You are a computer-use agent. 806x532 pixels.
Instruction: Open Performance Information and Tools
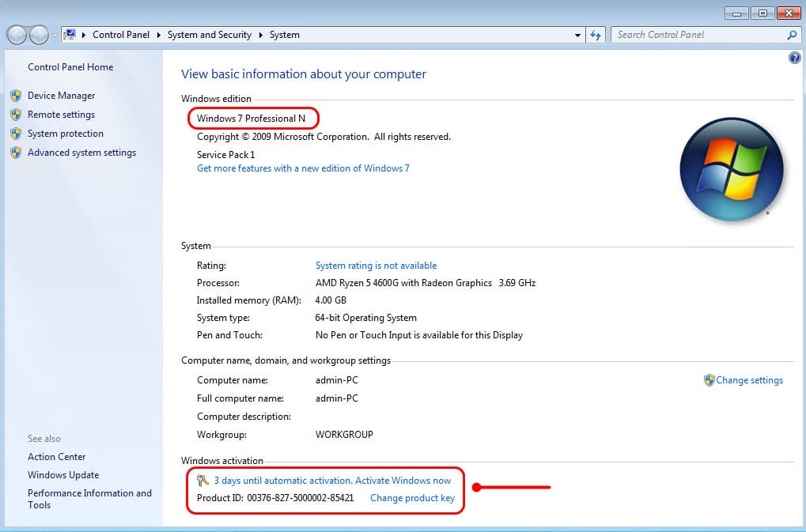click(x=89, y=499)
